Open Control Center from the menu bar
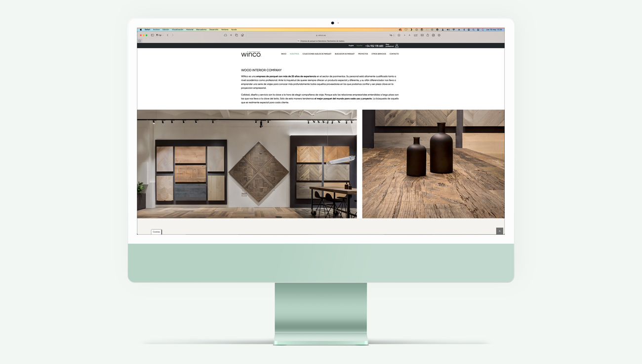The width and height of the screenshot is (642, 364). click(x=478, y=30)
